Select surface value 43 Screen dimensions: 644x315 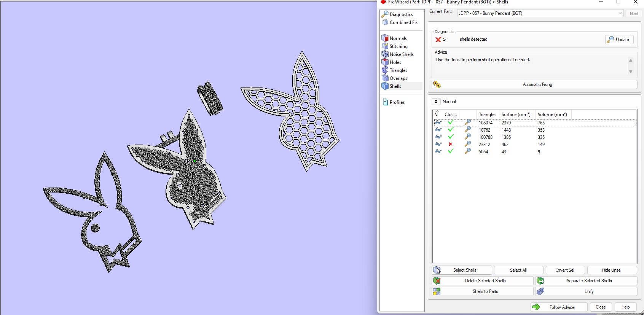click(504, 152)
